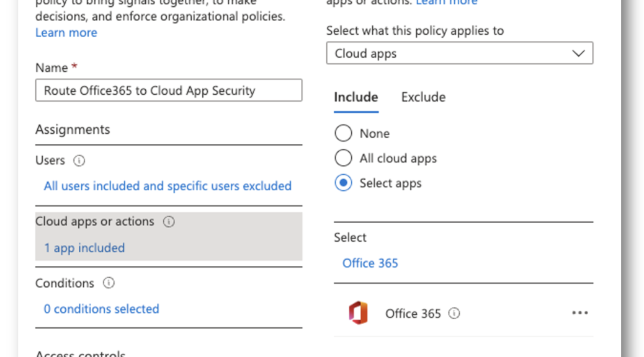Click the Office 365 app logo icon
This screenshot has width=644, height=357.
[x=358, y=313]
